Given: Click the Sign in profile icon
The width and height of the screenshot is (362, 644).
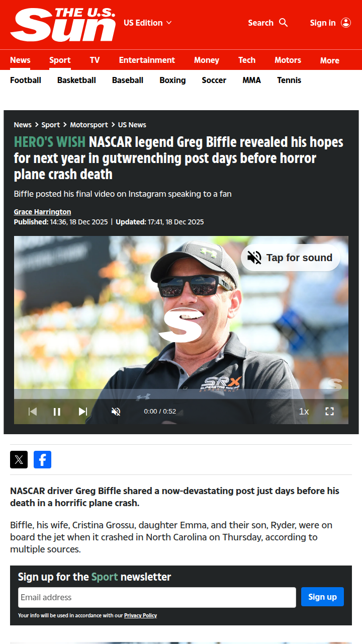Looking at the screenshot, I should click(x=346, y=23).
